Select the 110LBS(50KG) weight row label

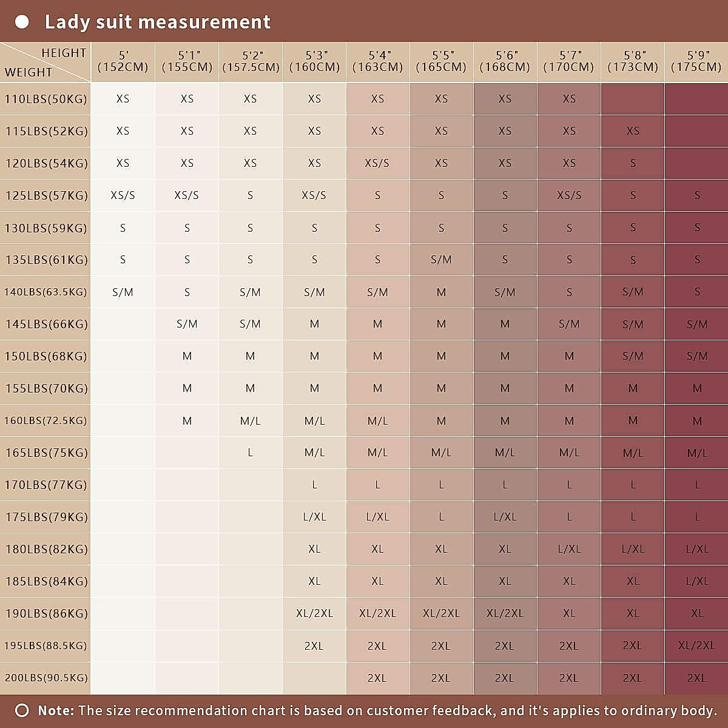click(x=45, y=99)
